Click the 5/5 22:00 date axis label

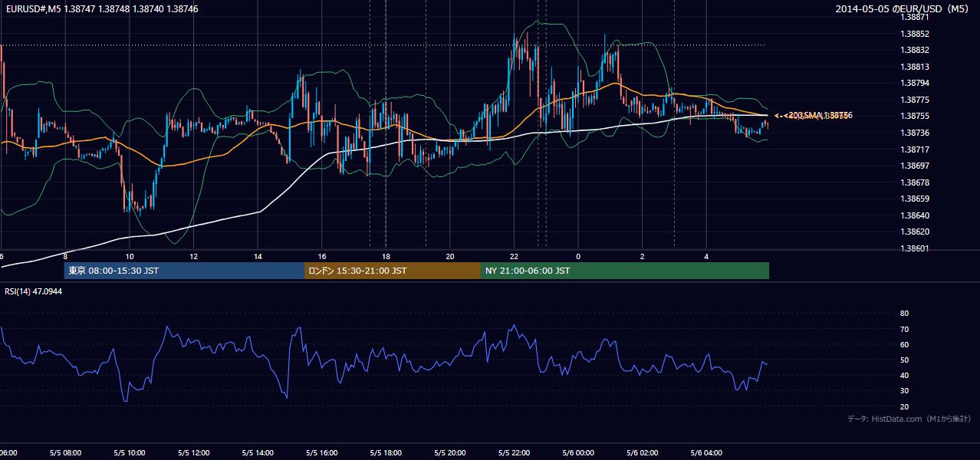(515, 453)
